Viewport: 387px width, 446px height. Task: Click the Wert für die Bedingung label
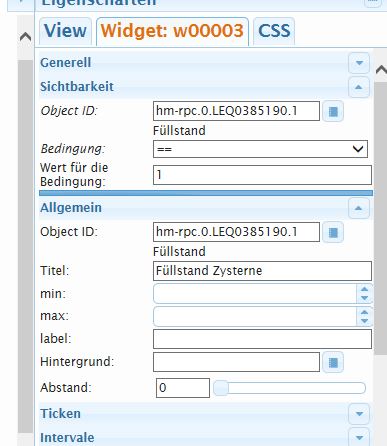coord(74,175)
